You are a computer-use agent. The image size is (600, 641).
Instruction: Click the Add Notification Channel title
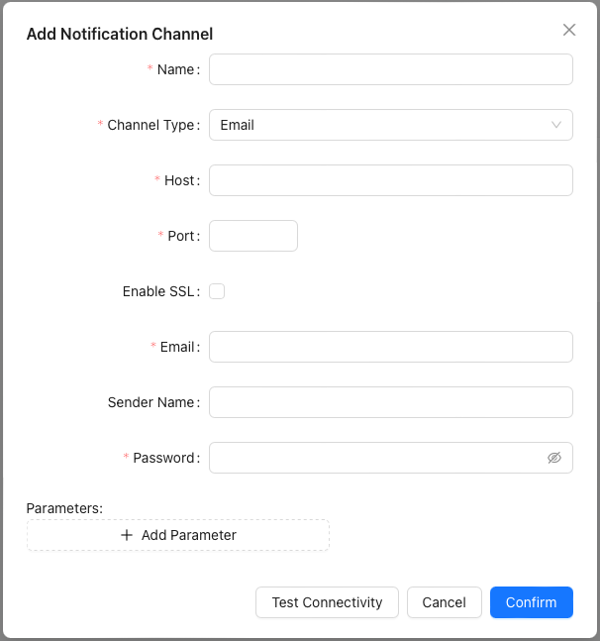[120, 34]
